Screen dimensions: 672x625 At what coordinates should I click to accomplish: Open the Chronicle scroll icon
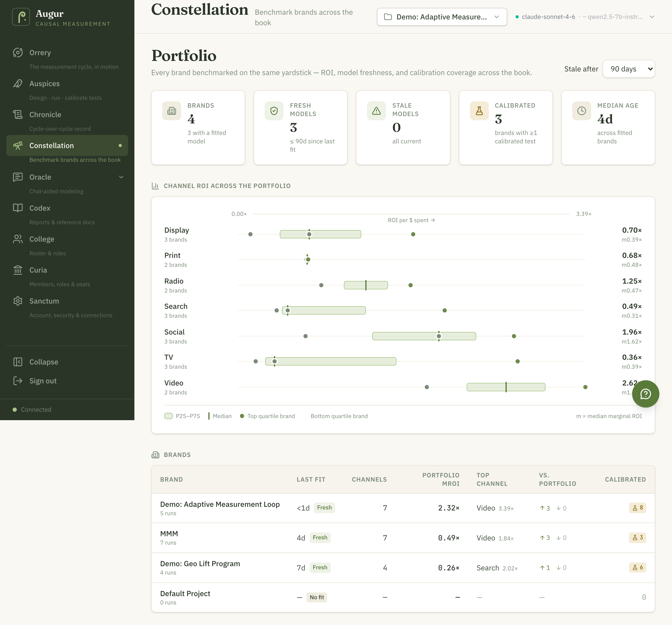(18, 115)
